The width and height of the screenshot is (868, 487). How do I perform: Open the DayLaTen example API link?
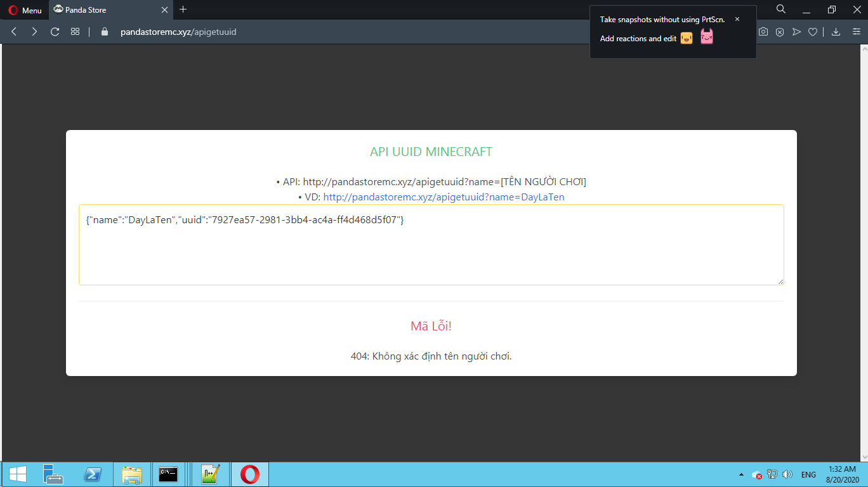(444, 197)
